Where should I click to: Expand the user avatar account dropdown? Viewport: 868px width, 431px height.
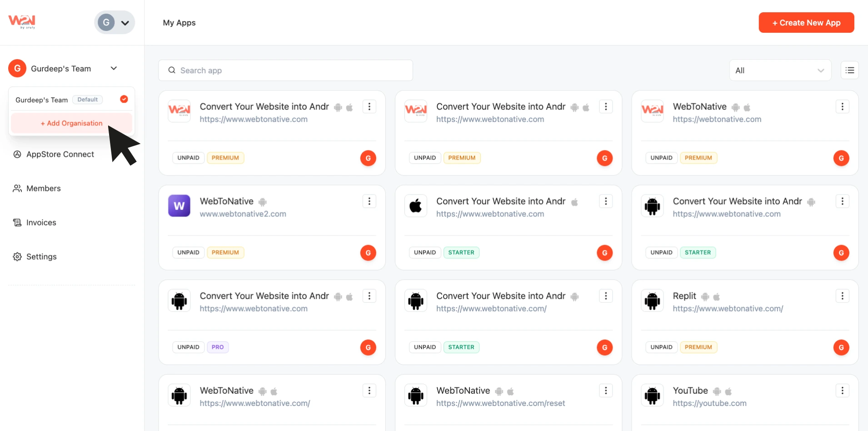tap(115, 22)
